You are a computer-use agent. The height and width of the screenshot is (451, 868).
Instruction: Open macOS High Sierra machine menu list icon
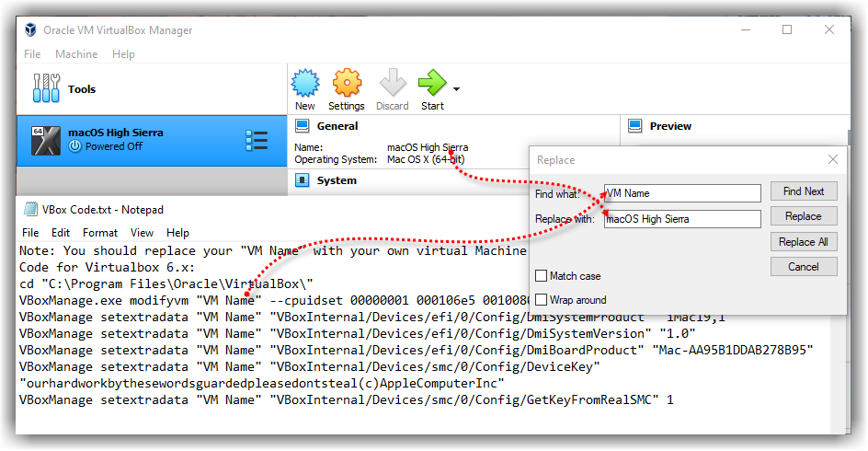[257, 141]
